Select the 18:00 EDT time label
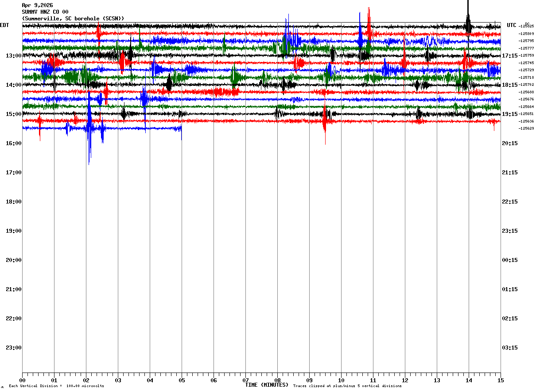Viewport: 536px width, 392px height. (x=13, y=202)
